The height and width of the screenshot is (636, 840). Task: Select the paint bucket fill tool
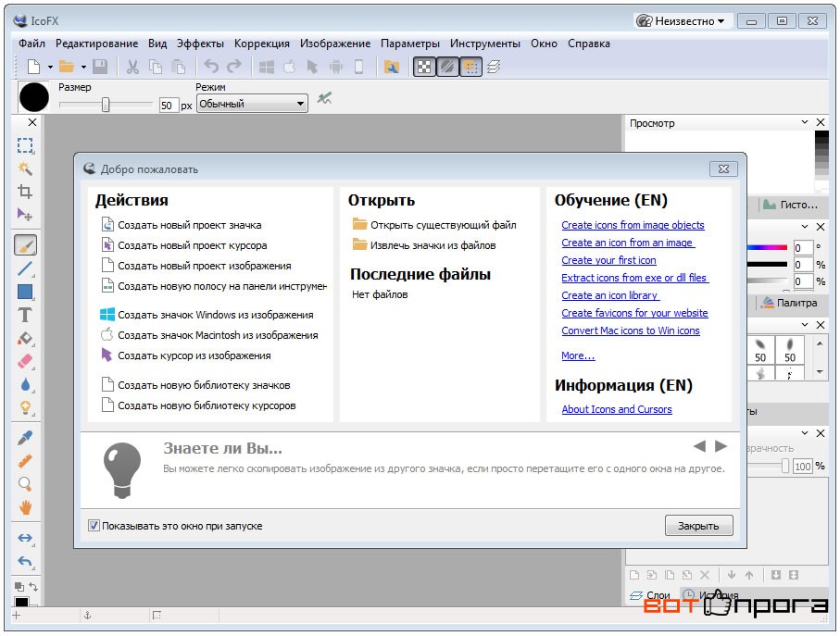tap(25, 338)
